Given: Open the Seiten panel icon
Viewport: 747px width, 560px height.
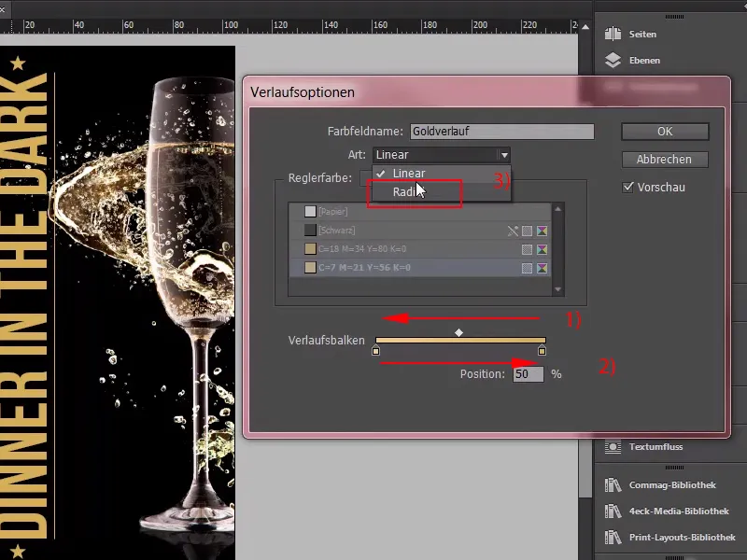Looking at the screenshot, I should point(613,34).
